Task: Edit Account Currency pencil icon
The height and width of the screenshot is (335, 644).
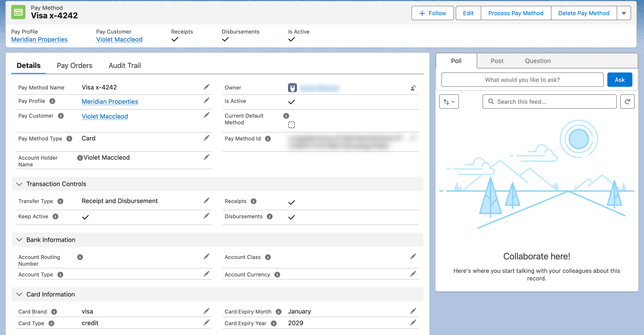Action: [x=413, y=274]
